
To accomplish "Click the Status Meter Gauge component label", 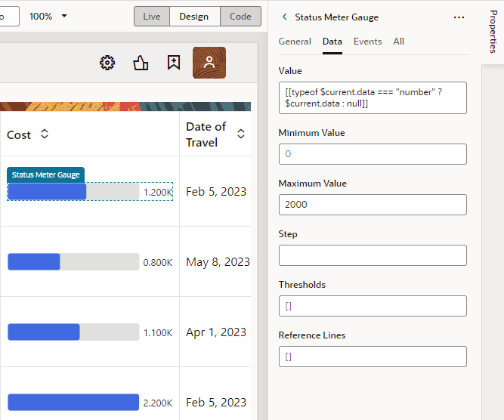I will [45, 174].
